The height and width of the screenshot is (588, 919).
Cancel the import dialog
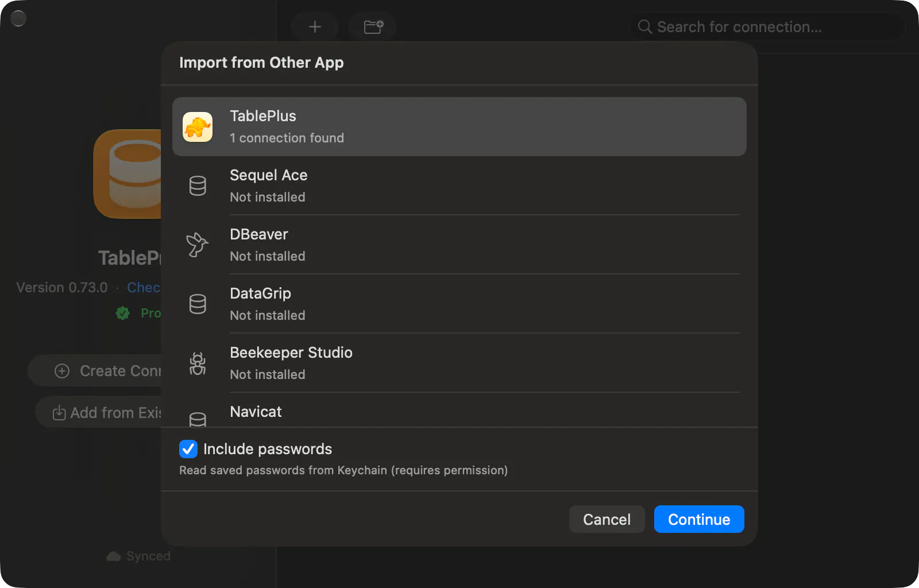pyautogui.click(x=607, y=519)
